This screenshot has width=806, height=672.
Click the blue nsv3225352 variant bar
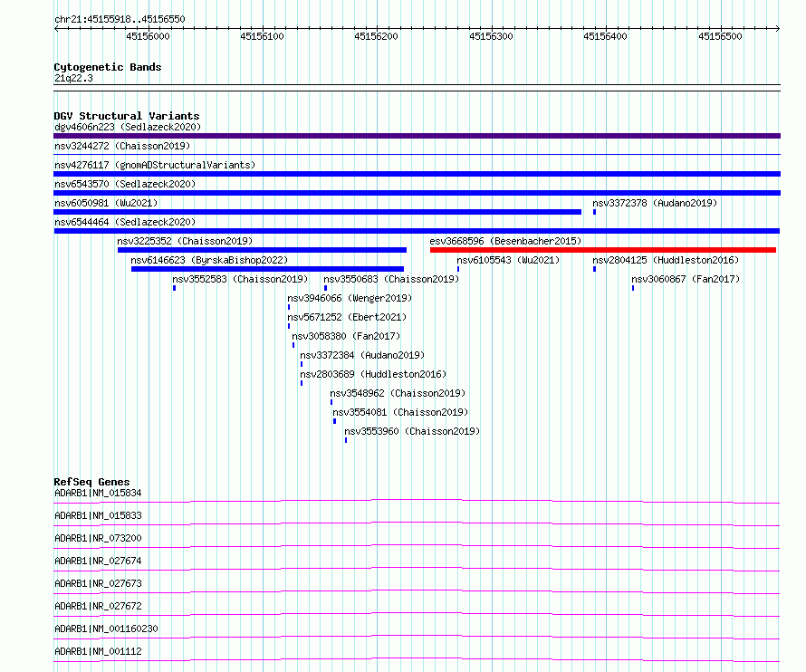[x=262, y=250]
